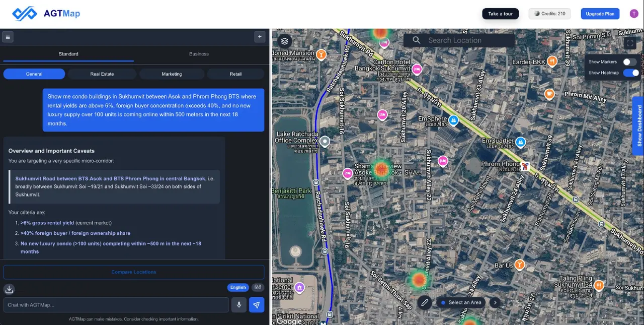Click the Credits: 210 badge
Screen dimensions: 644x325
click(x=549, y=14)
